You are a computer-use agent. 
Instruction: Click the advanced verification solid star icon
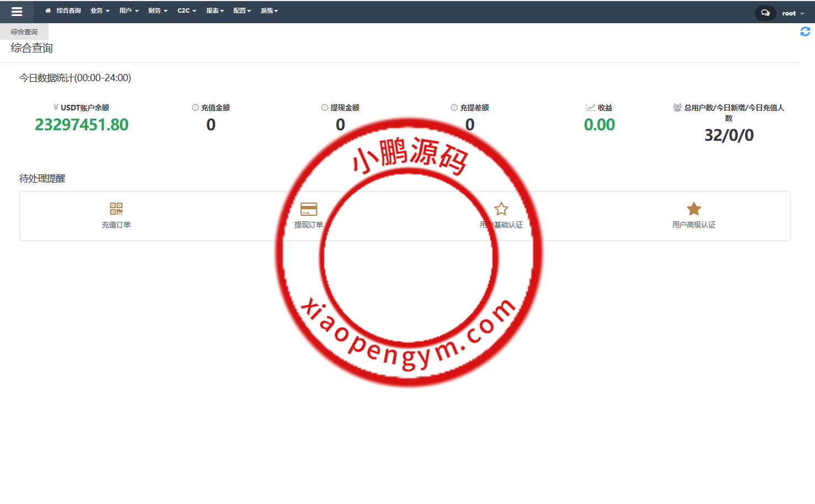pos(694,209)
